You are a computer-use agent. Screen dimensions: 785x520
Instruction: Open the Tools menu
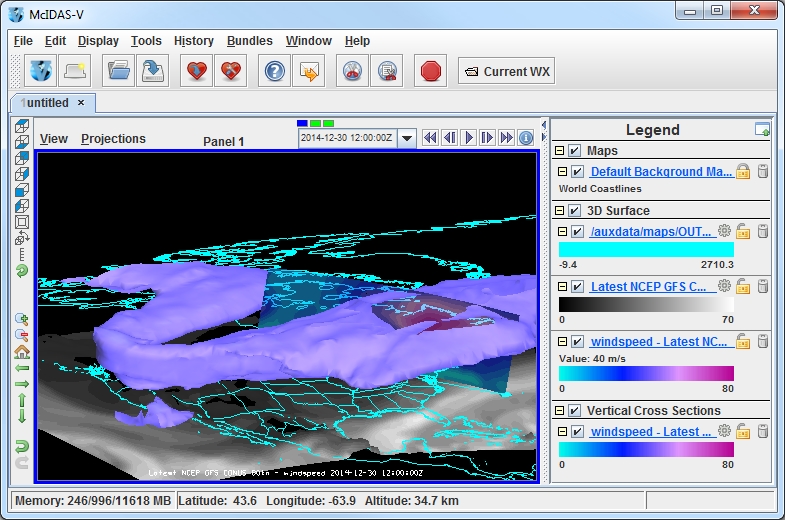click(146, 41)
